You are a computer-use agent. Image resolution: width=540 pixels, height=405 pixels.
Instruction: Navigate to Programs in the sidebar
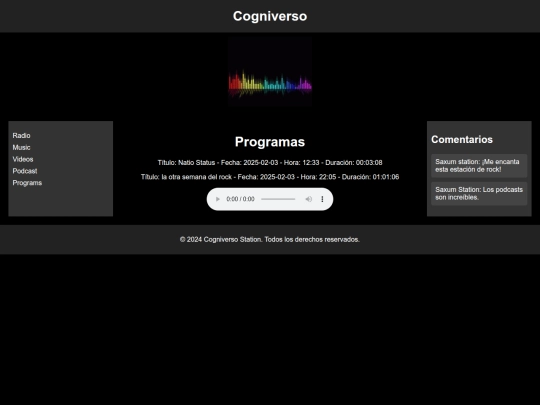click(27, 183)
